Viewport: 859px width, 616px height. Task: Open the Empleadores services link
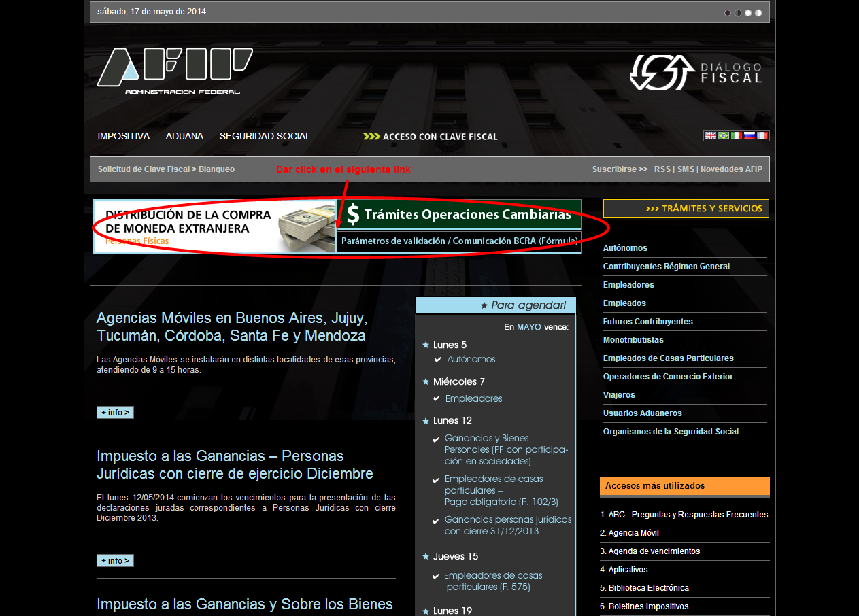tap(628, 285)
